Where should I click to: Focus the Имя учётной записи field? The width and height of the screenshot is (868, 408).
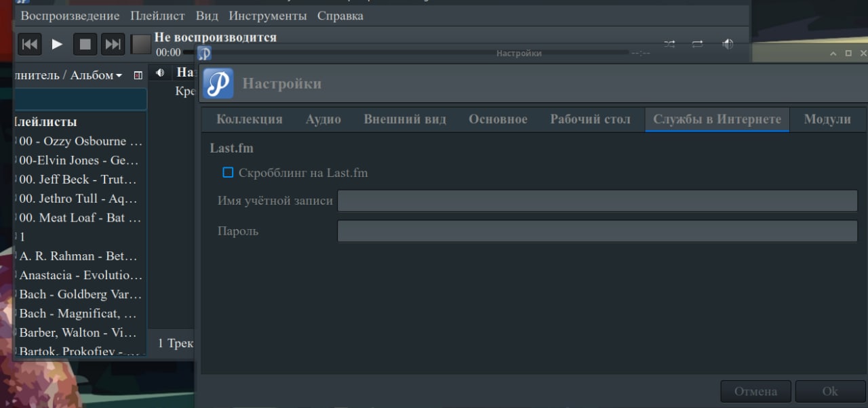[x=597, y=201]
